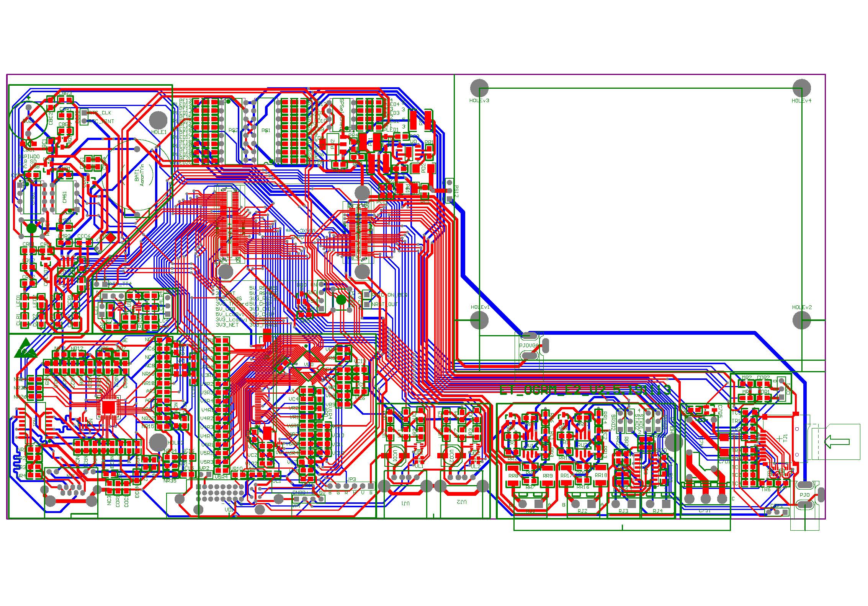Select the HOLE2 mounting hole
Viewport: 868px width, 606px height.
[x=158, y=442]
